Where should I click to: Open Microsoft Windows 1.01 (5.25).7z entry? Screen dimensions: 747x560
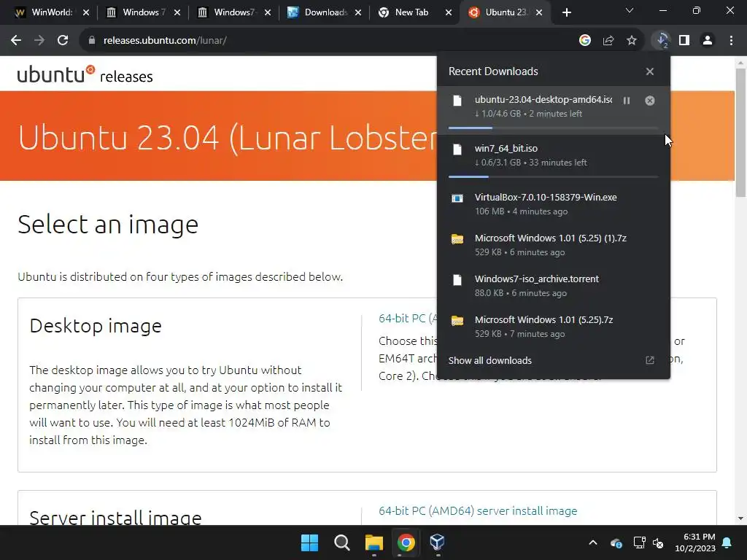pyautogui.click(x=553, y=327)
